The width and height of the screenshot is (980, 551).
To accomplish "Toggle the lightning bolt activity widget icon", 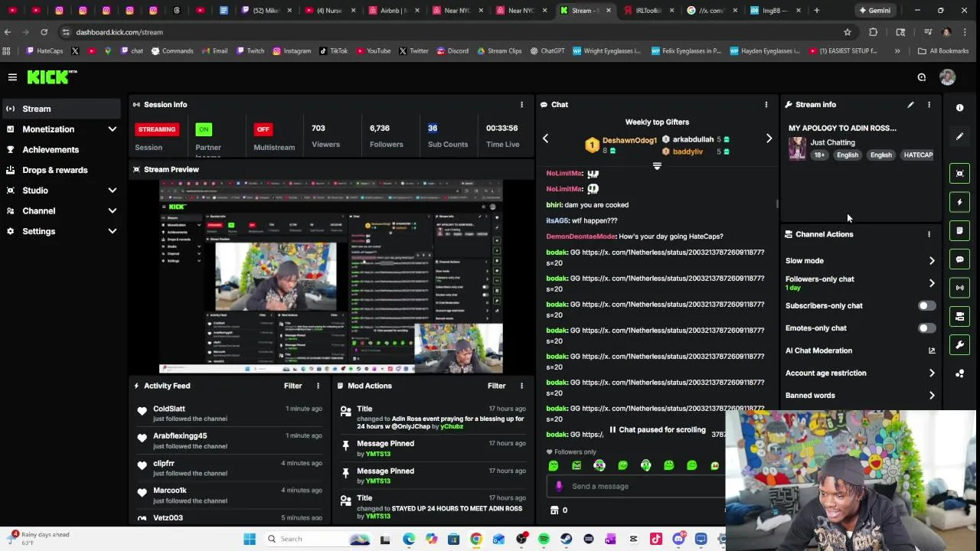I will (x=959, y=202).
